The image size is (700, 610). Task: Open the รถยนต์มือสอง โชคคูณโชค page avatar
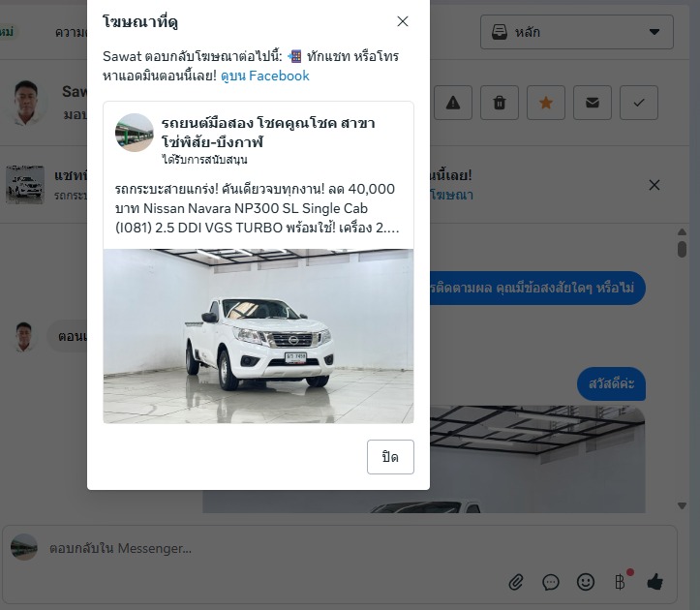134,133
